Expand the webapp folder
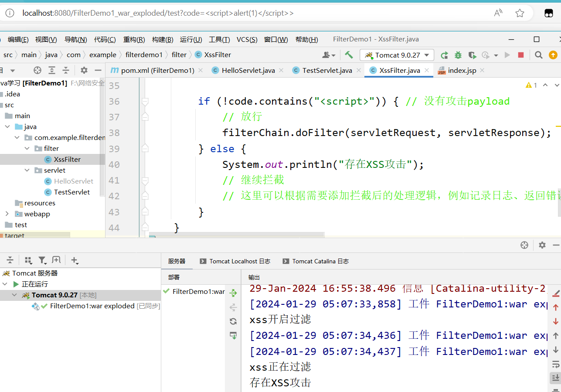 7,214
